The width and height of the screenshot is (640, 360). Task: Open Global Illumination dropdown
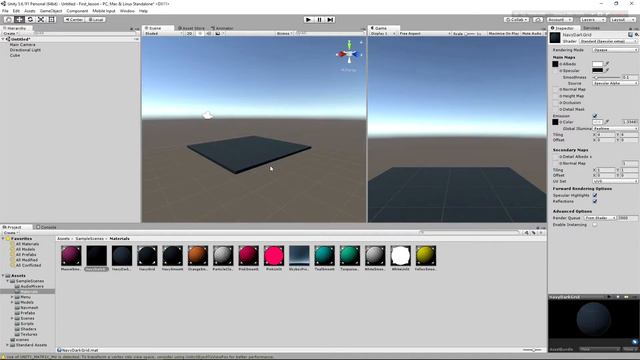(x=615, y=128)
